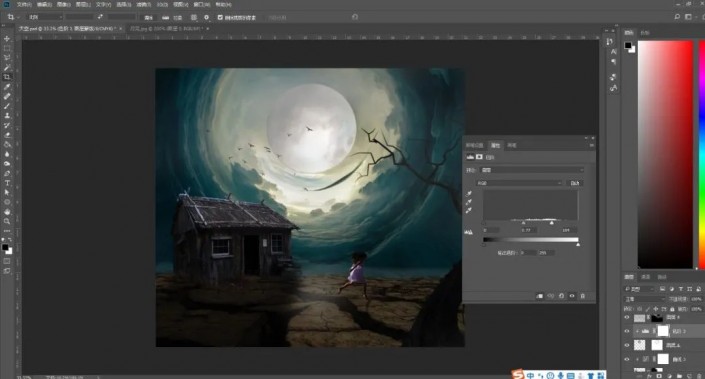The width and height of the screenshot is (705, 379).
Task: Switch to the Channels tab
Action: point(646,277)
